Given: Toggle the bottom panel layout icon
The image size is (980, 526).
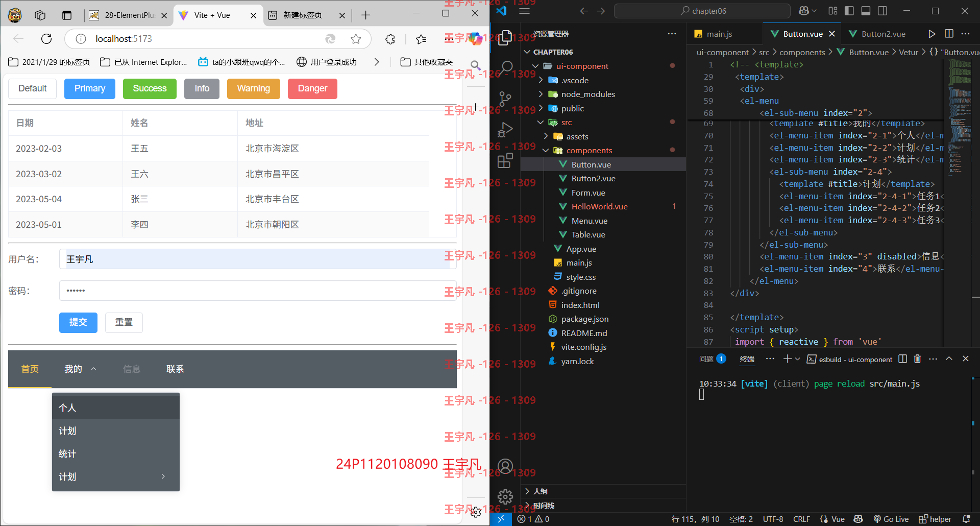Looking at the screenshot, I should click(x=866, y=11).
